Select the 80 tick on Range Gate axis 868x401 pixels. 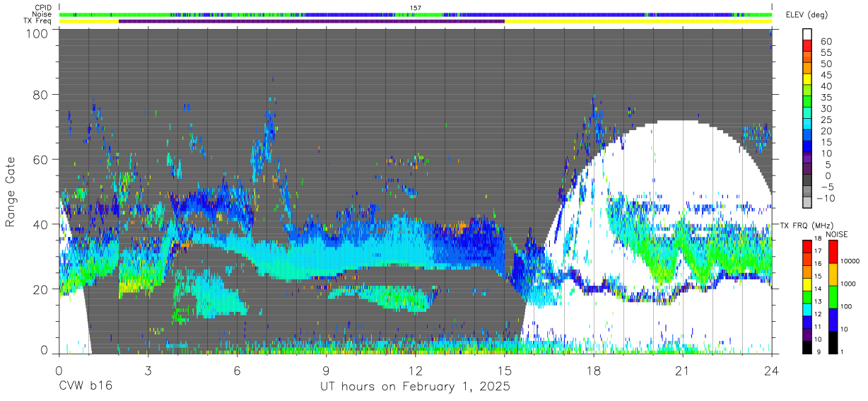coord(40,95)
